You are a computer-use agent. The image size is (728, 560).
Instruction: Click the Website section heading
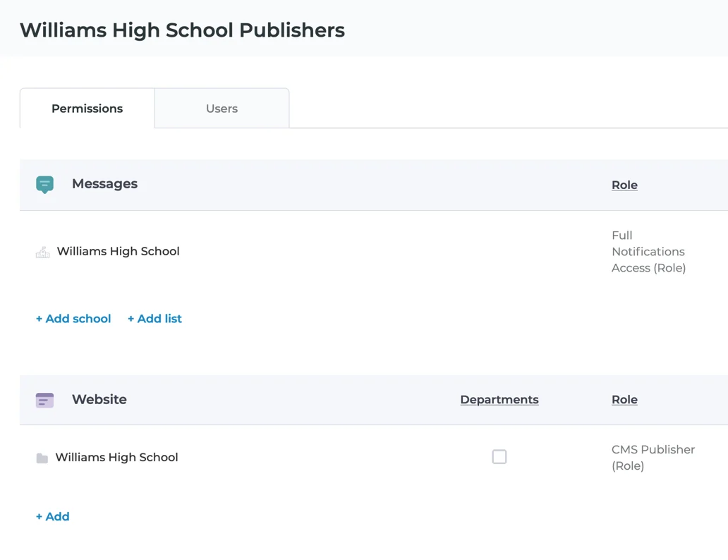[99, 400]
